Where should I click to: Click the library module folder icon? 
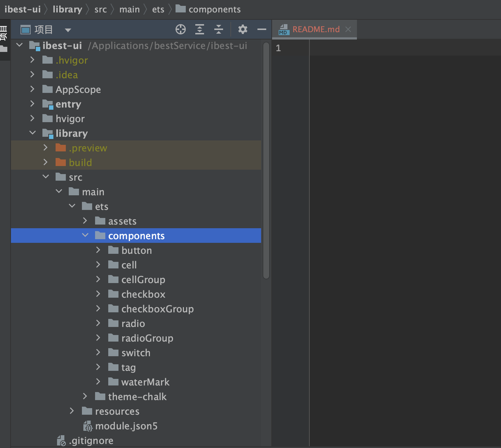48,133
